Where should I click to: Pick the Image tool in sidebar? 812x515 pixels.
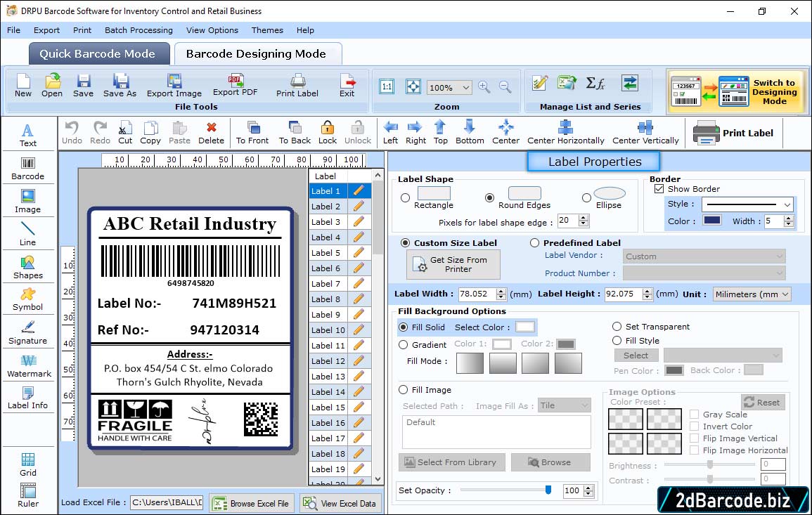(28, 202)
